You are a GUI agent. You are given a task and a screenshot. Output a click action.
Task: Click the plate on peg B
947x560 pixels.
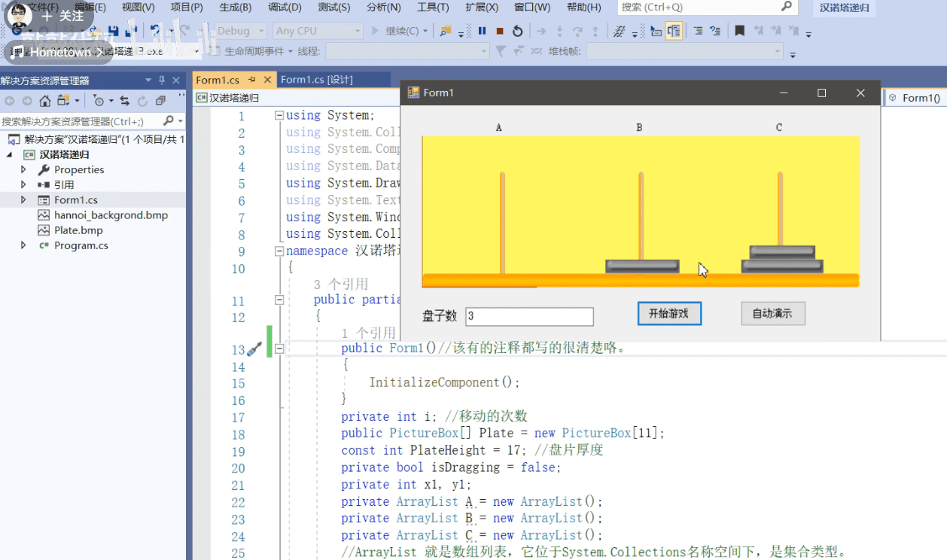pos(642,266)
